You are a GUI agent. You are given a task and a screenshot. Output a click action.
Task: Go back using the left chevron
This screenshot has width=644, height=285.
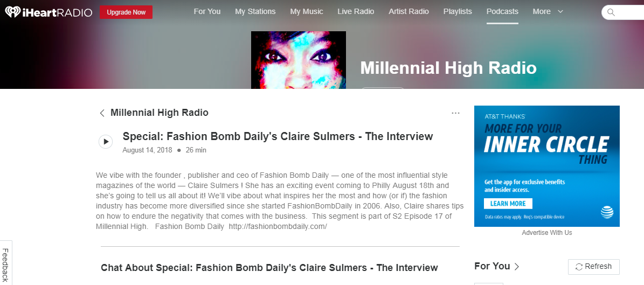click(x=102, y=113)
